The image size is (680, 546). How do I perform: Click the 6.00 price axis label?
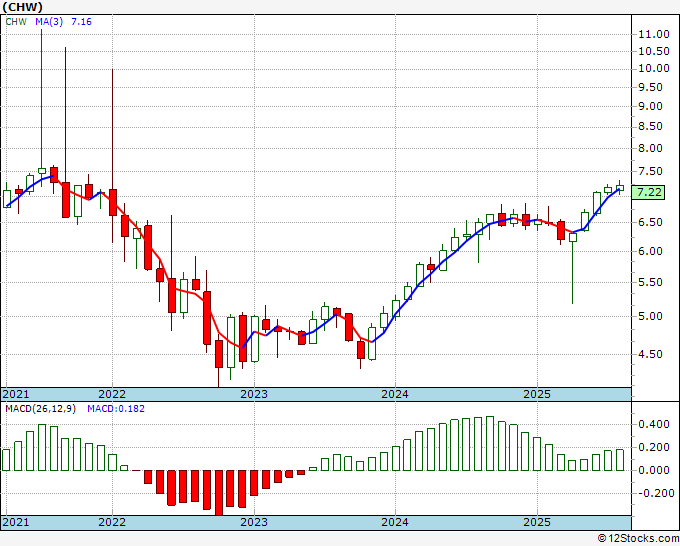pyautogui.click(x=651, y=251)
